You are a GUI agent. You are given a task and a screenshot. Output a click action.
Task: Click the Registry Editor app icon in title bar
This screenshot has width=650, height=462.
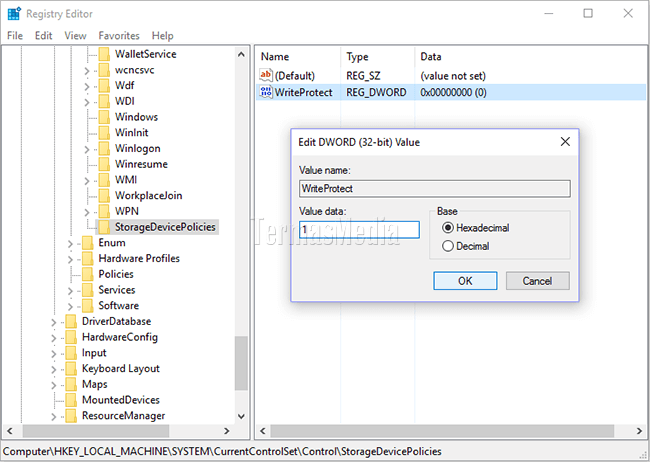coord(14,14)
